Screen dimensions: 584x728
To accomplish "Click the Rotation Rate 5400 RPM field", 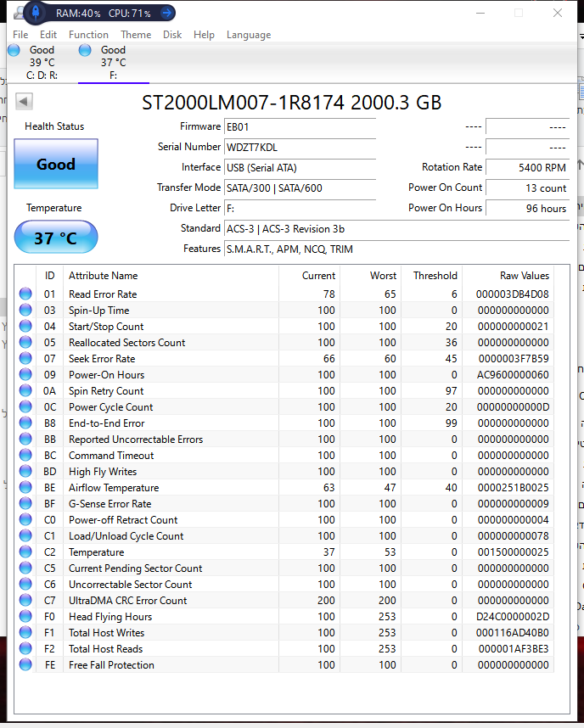I will point(527,168).
